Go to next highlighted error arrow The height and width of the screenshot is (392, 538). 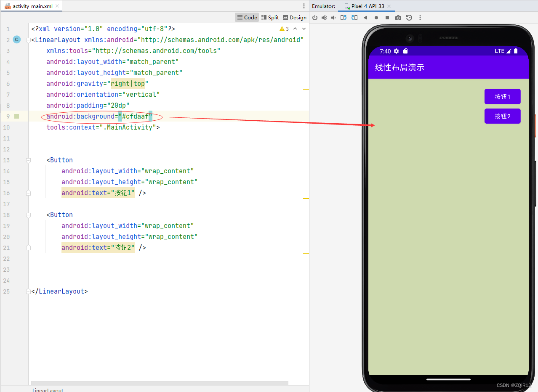pos(304,29)
